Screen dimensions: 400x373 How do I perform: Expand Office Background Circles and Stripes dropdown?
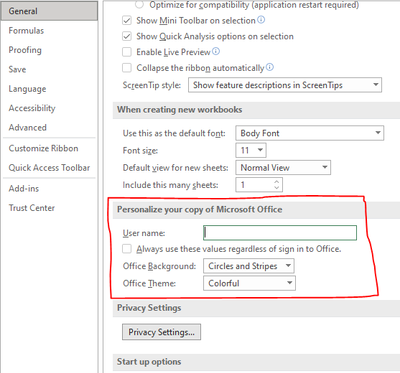point(249,266)
